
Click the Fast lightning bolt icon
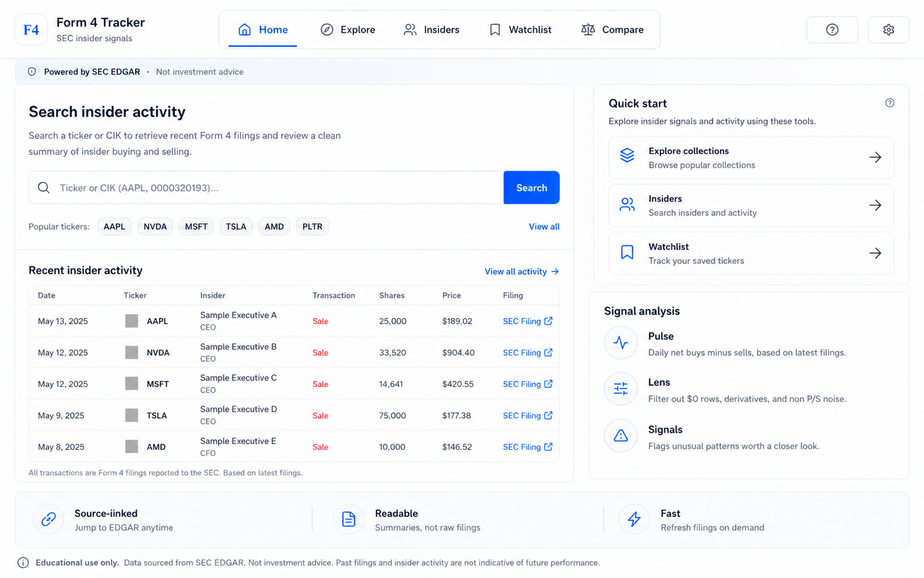[x=634, y=519]
